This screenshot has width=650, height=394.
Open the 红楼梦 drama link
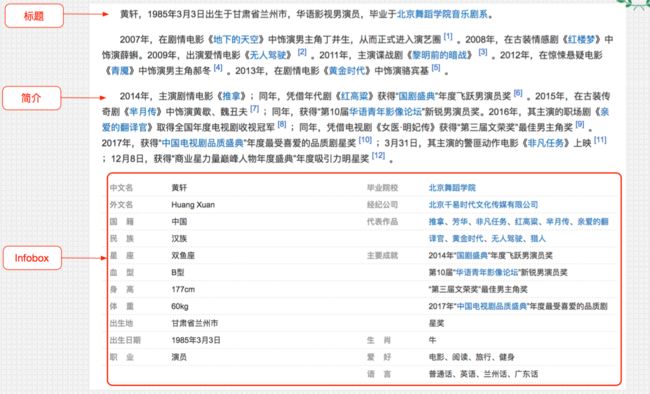coord(581,40)
